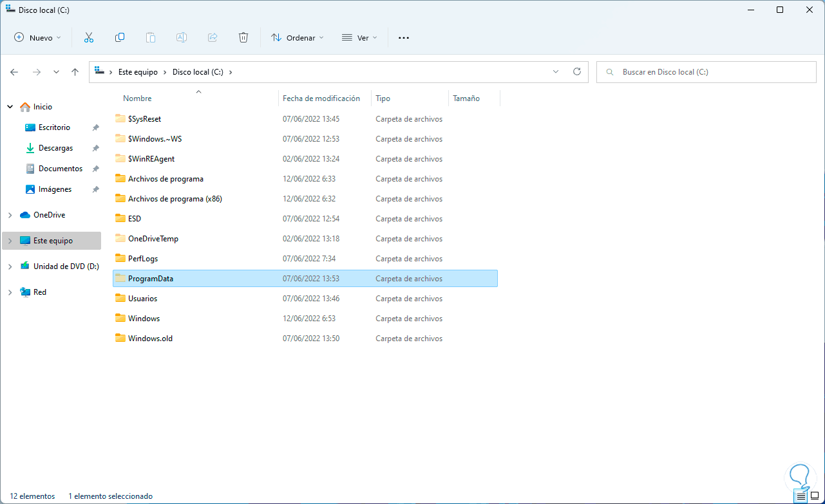Screen dimensions: 825x504
Task: Select Archivos de programa (x86) folder name
Action: point(175,198)
